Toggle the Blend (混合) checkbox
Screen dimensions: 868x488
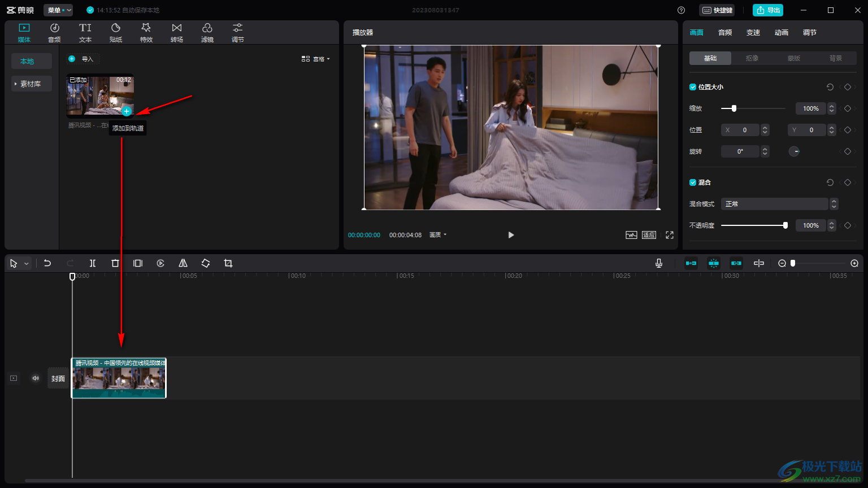click(693, 182)
